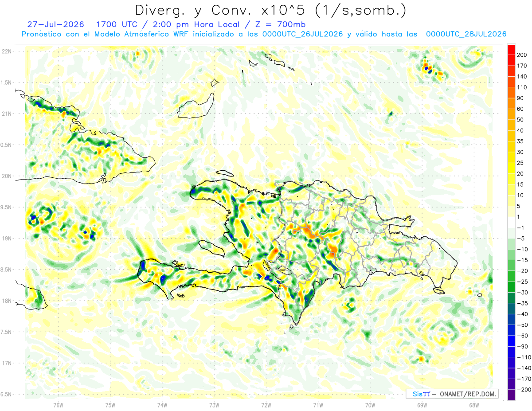Click the color scale label "-90"
This screenshot has width=532, height=411.
(522, 347)
